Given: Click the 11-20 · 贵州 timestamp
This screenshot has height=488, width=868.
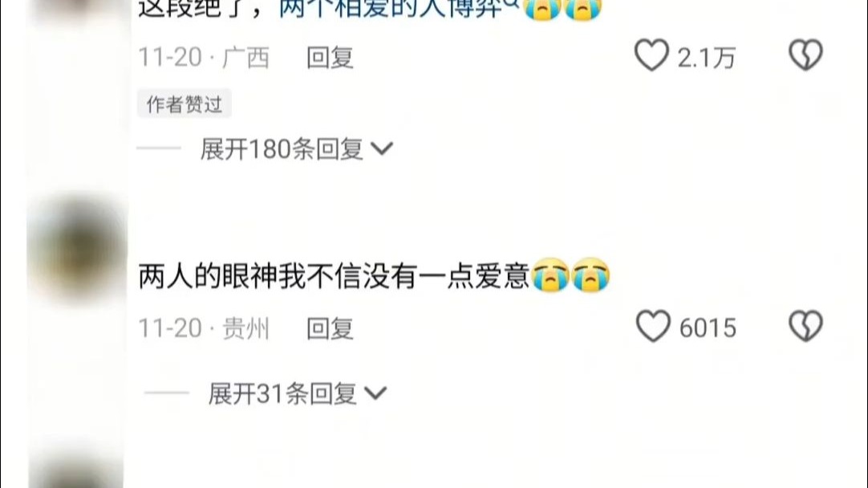Looking at the screenshot, I should click(x=204, y=328).
